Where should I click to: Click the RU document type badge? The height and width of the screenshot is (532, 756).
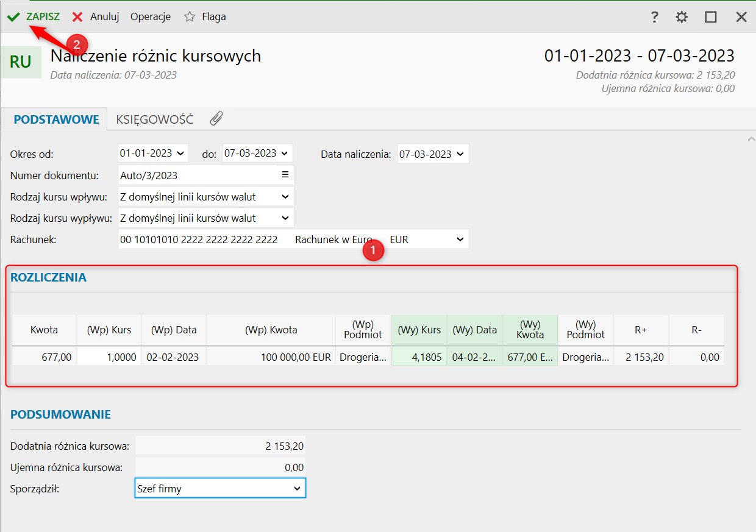(21, 62)
